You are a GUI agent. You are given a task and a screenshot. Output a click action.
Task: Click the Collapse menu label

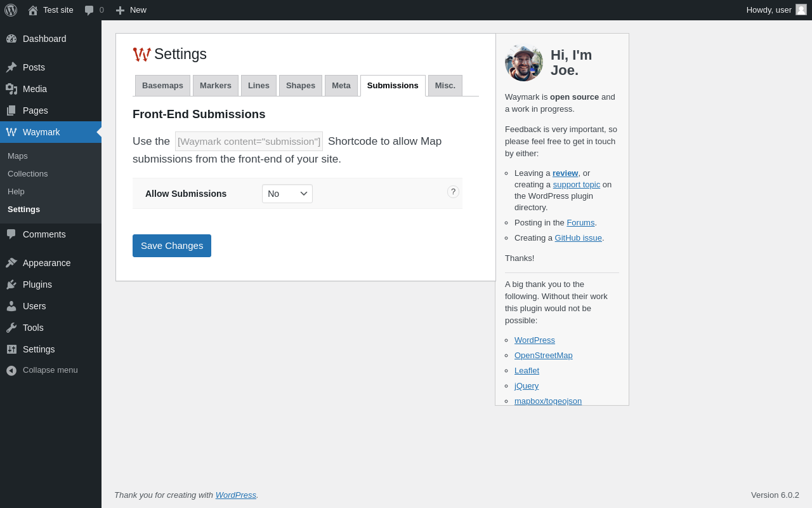pos(50,370)
